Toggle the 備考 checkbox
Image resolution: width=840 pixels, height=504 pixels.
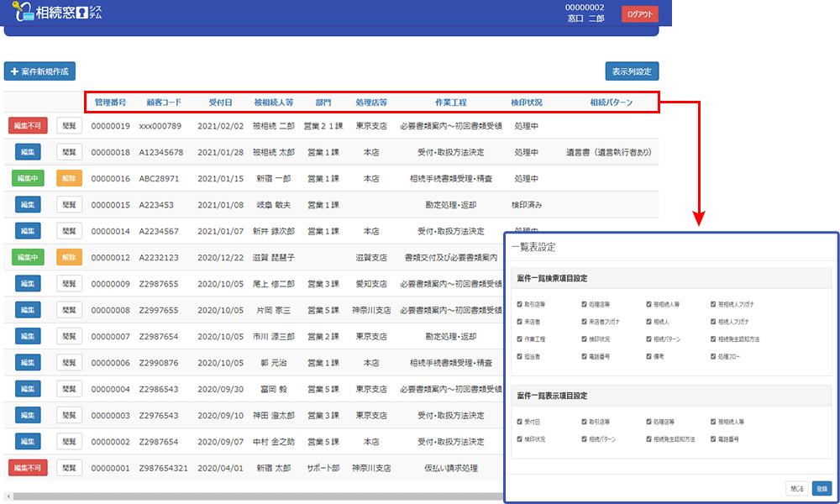click(649, 356)
